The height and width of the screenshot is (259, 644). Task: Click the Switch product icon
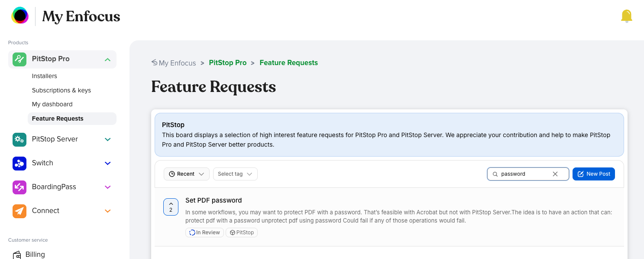[19, 163]
